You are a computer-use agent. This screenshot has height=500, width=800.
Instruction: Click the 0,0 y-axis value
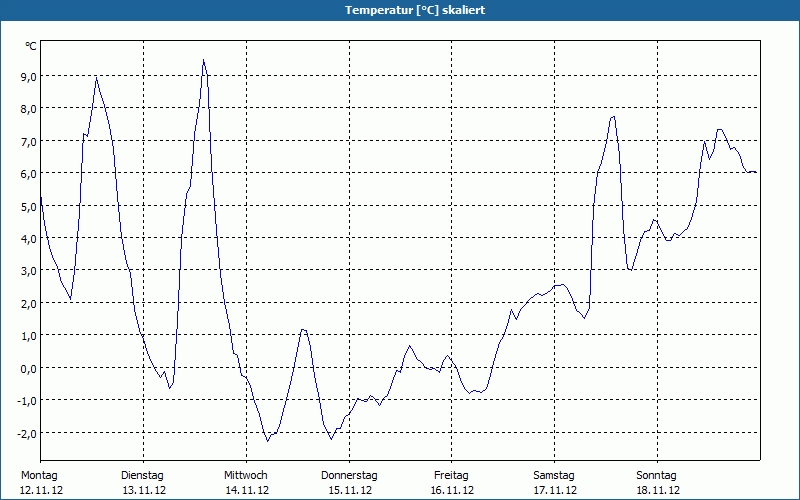(x=27, y=368)
